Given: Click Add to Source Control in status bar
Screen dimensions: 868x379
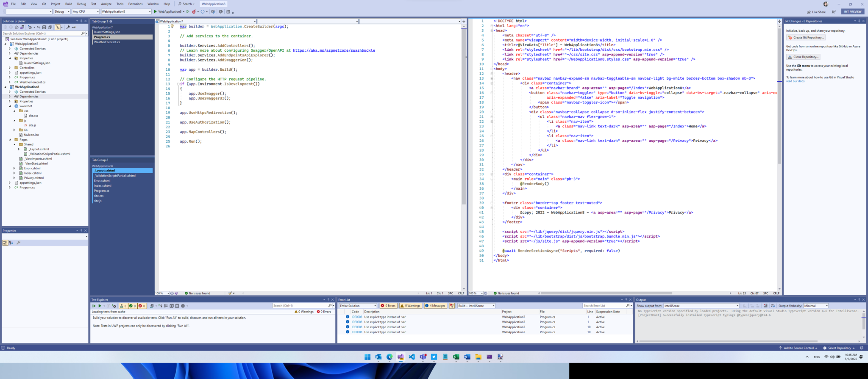Looking at the screenshot, I should click(798, 348).
